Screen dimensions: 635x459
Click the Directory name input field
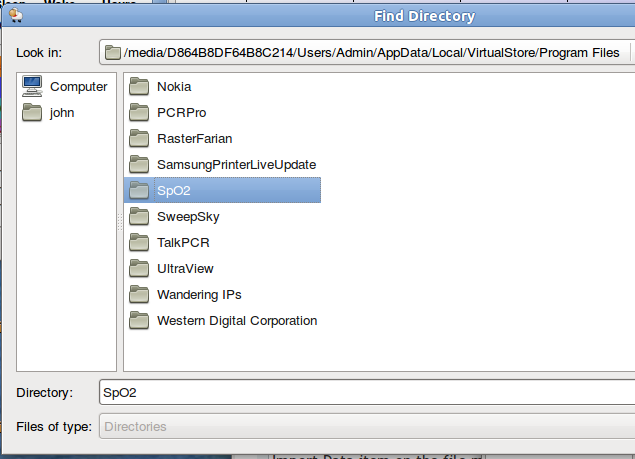[367, 392]
